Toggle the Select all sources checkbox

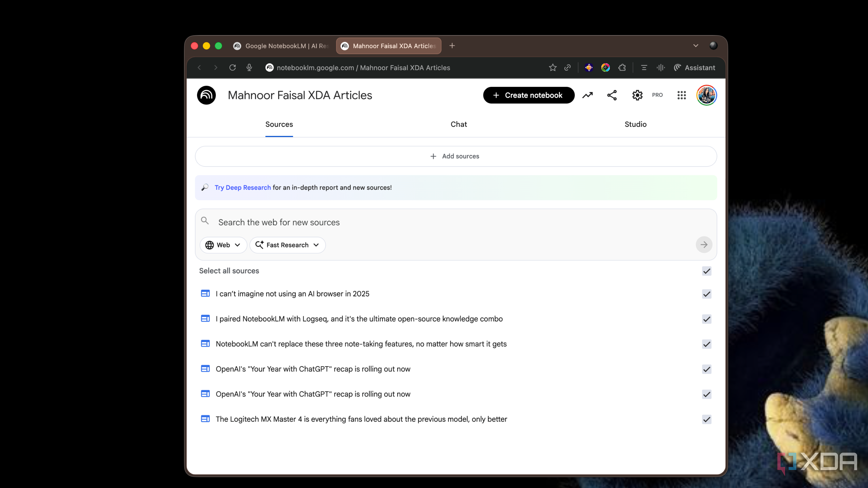pyautogui.click(x=706, y=271)
